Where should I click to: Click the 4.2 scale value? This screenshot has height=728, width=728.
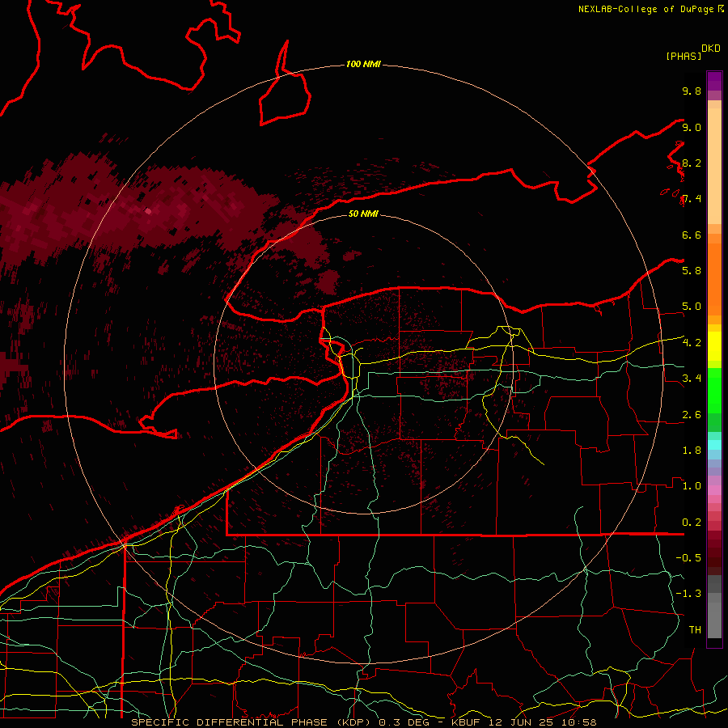[692, 343]
